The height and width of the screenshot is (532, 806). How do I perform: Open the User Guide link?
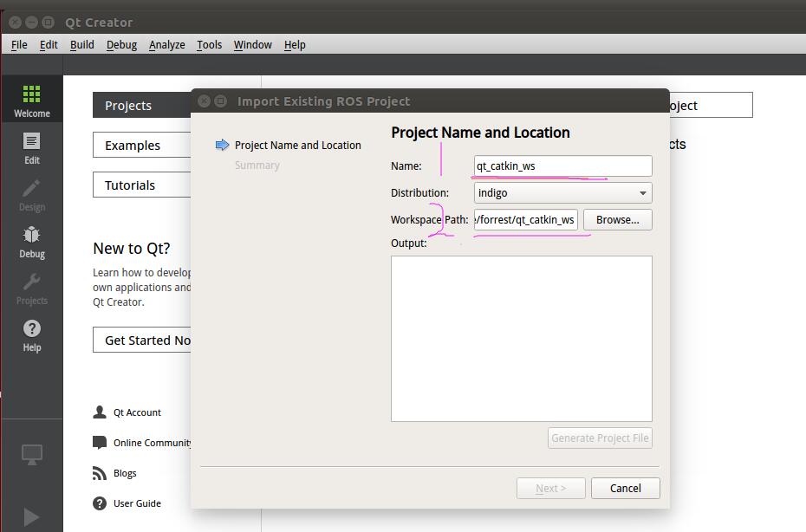pyautogui.click(x=137, y=503)
